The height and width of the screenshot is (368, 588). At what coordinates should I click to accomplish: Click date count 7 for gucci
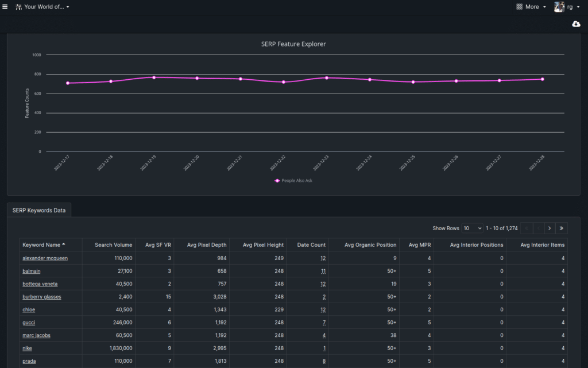[324, 322]
